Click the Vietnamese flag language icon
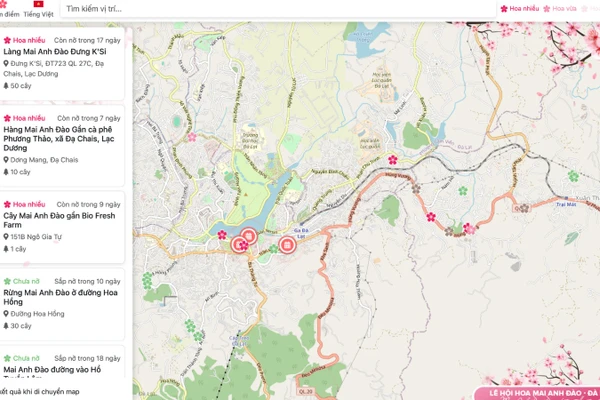Screen dimensions: 600x400 [39, 4]
